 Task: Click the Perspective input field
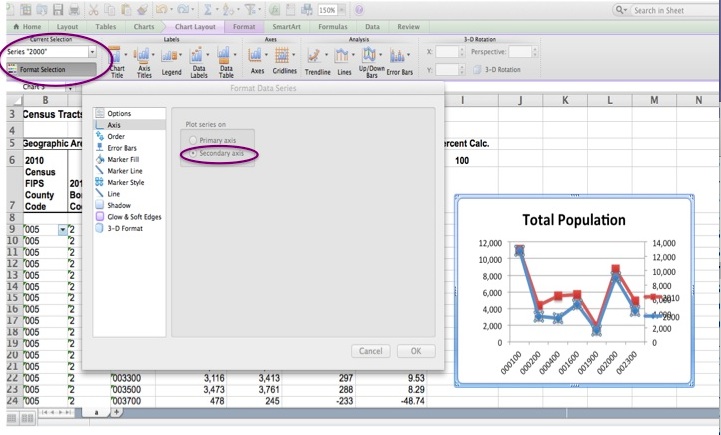(520, 52)
